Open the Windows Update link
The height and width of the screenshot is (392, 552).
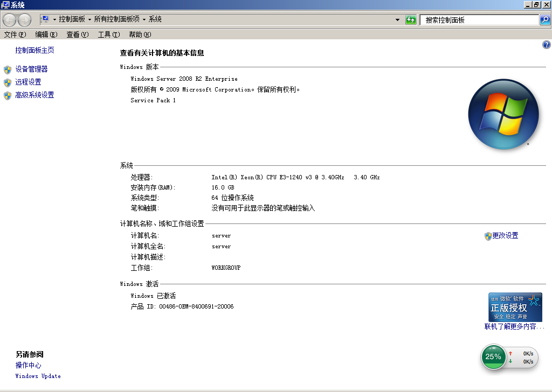(x=38, y=376)
